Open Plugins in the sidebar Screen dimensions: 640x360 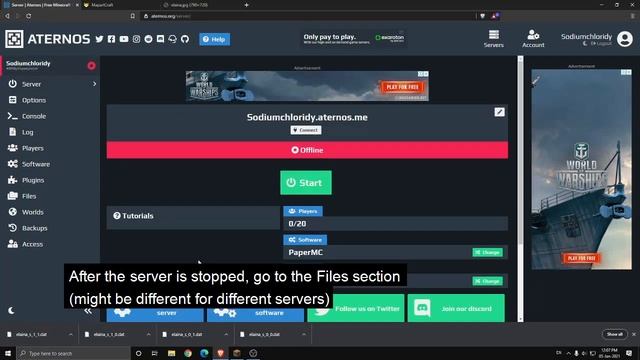click(33, 180)
